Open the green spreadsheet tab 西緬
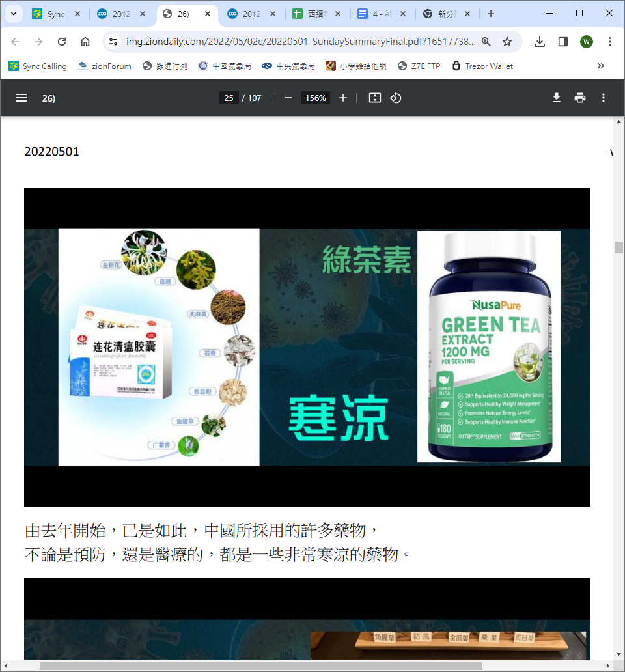625x672 pixels. click(x=309, y=14)
